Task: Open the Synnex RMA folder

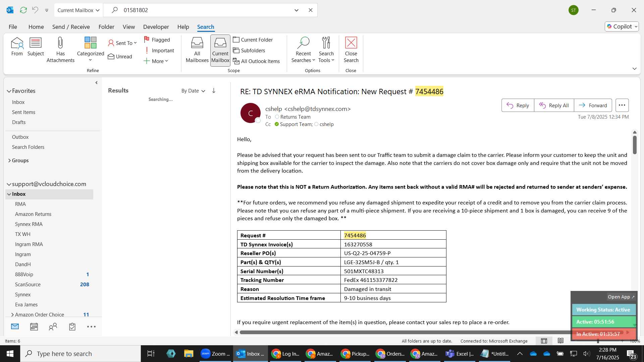Action: click(x=29, y=224)
